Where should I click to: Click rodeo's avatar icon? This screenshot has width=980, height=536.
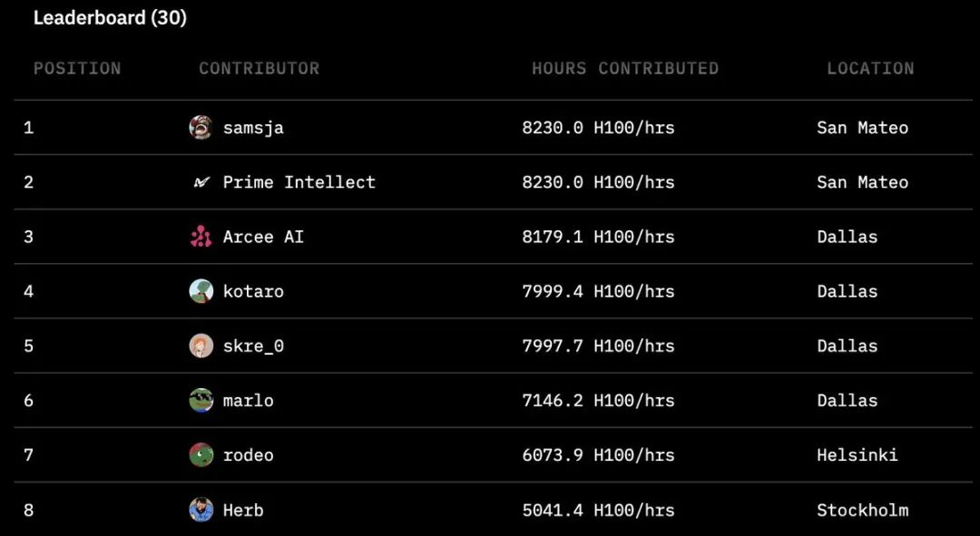coord(201,454)
